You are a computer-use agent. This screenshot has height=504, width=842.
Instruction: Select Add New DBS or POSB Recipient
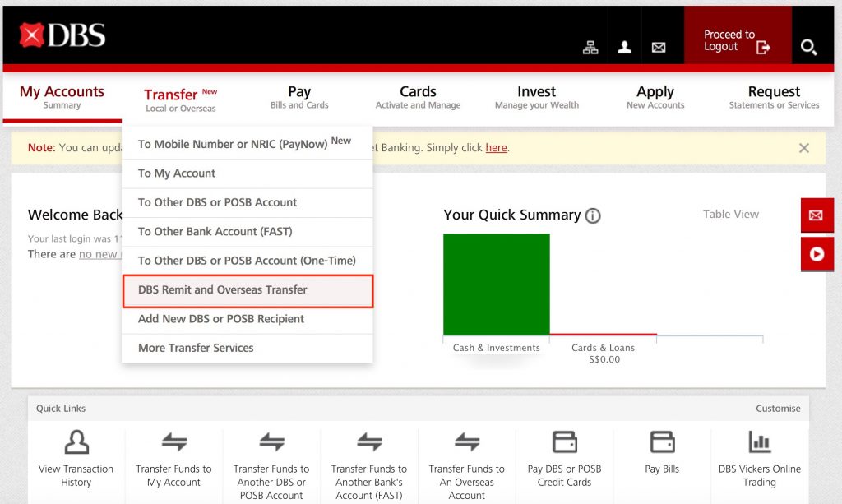247,319
